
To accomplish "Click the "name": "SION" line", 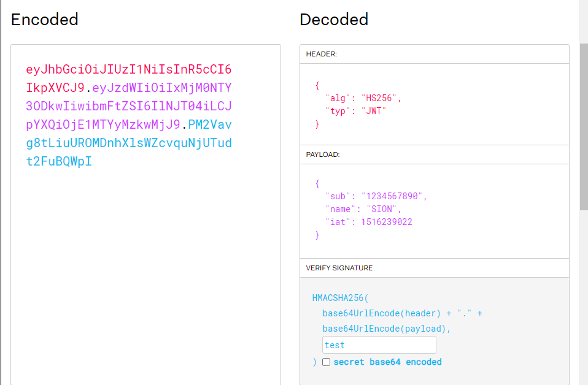I will pos(363,209).
